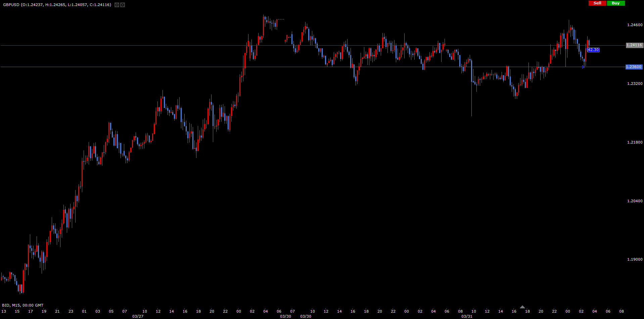Click the short dashed line marker near the chart high

point(281,19)
